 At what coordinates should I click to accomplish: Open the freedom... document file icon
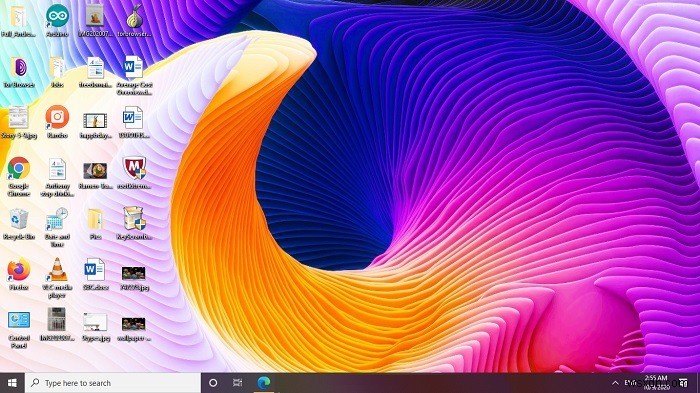pos(95,68)
